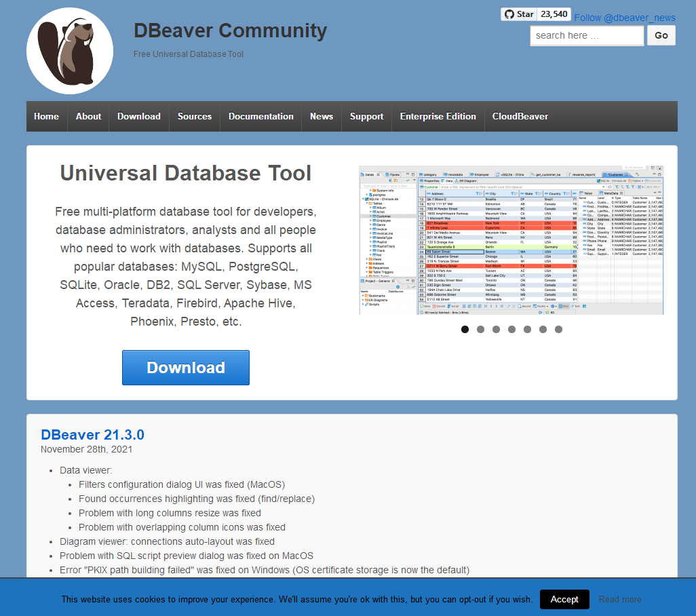This screenshot has width=696, height=616.
Task: Open the Support navigation item
Action: 366,116
